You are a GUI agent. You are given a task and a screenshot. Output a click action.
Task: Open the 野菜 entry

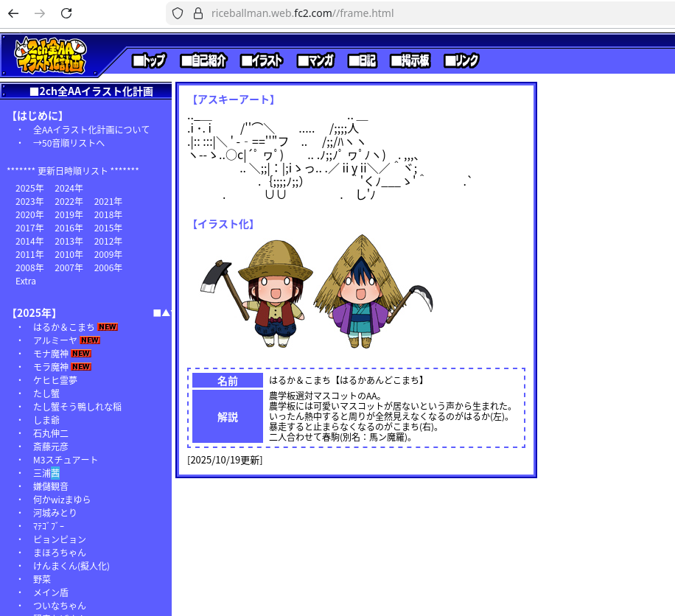[x=42, y=579]
